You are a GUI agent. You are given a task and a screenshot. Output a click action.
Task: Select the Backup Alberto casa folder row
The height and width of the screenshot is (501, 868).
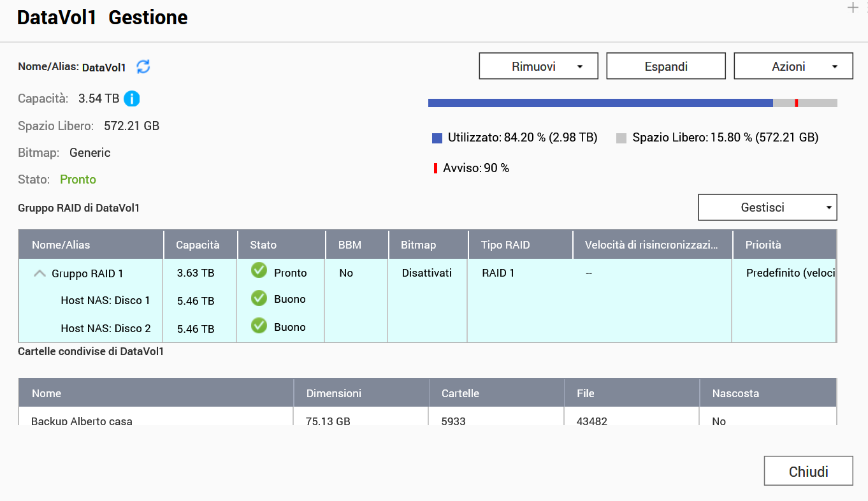click(x=82, y=420)
